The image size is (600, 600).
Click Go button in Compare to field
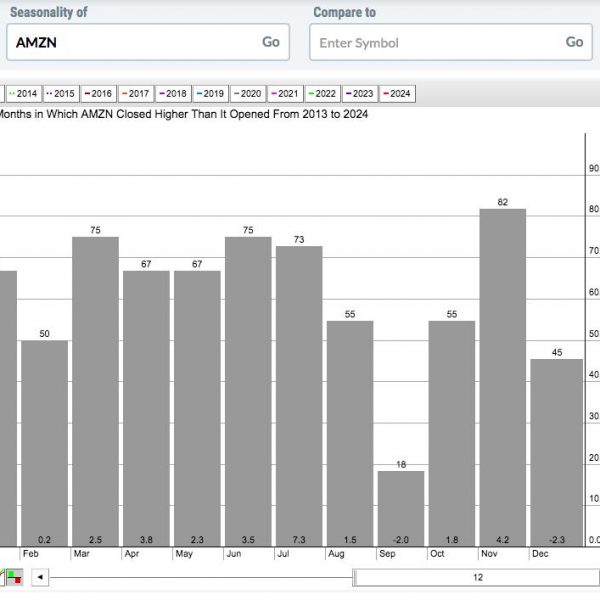pyautogui.click(x=574, y=42)
